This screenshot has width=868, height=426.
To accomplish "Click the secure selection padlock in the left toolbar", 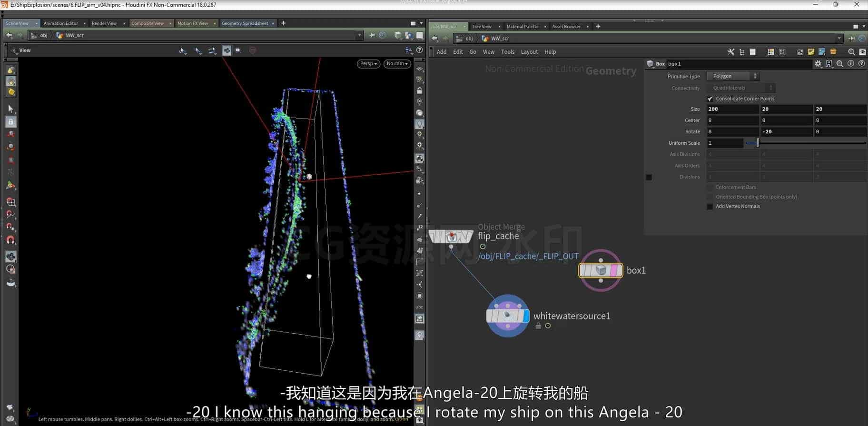I will click(x=11, y=122).
